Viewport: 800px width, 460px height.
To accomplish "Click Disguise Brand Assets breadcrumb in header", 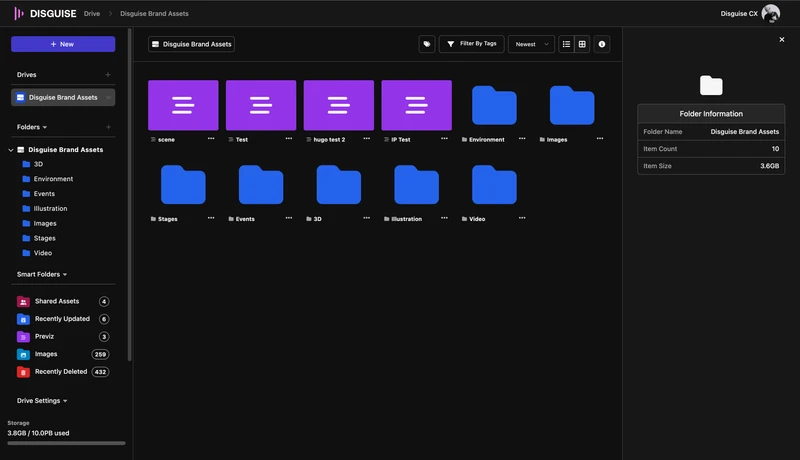I will (x=154, y=14).
